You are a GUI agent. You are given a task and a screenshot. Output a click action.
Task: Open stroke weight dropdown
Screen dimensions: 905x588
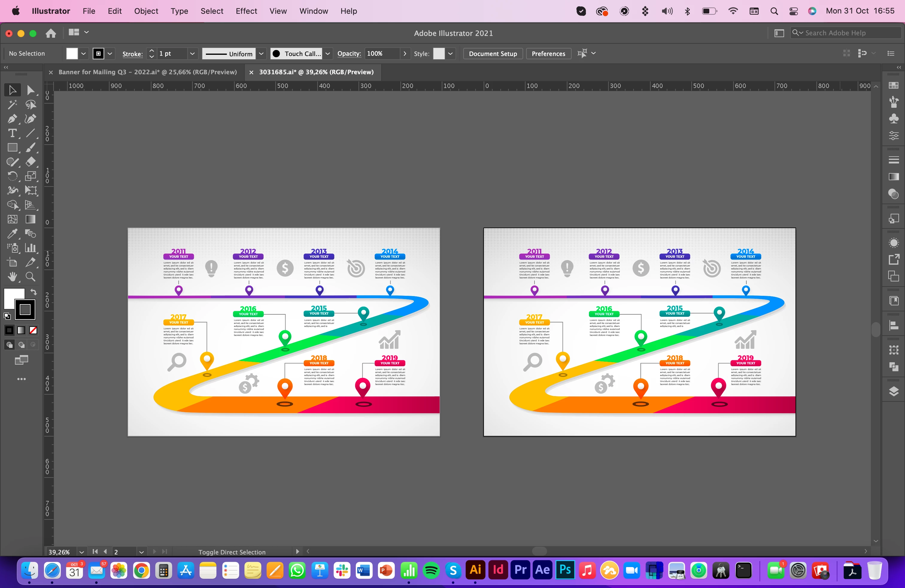click(x=192, y=54)
